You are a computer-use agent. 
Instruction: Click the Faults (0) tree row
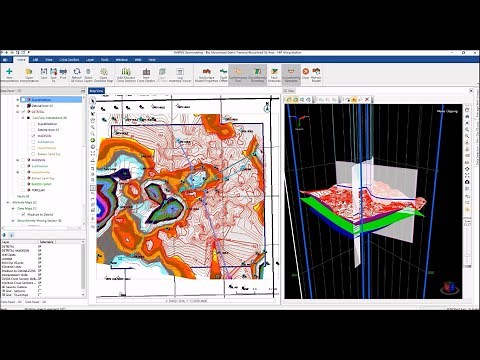coord(23,196)
